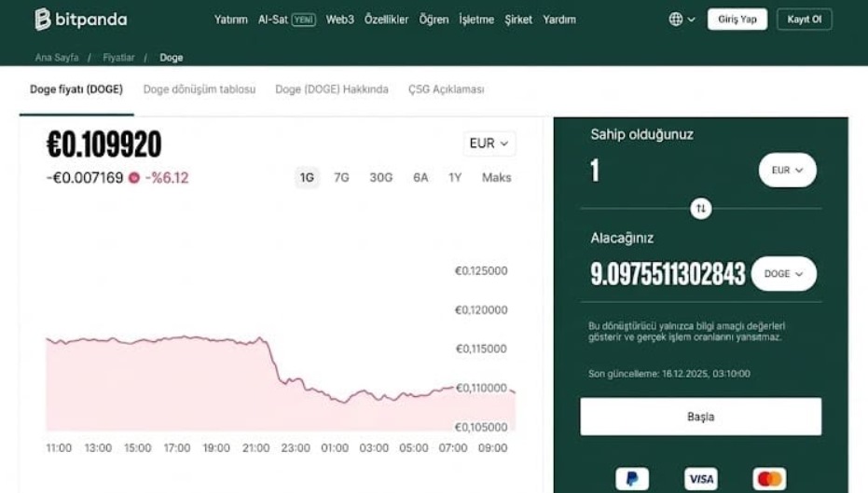
Task: Click the 21:00 time axis label
Action: [x=255, y=447]
